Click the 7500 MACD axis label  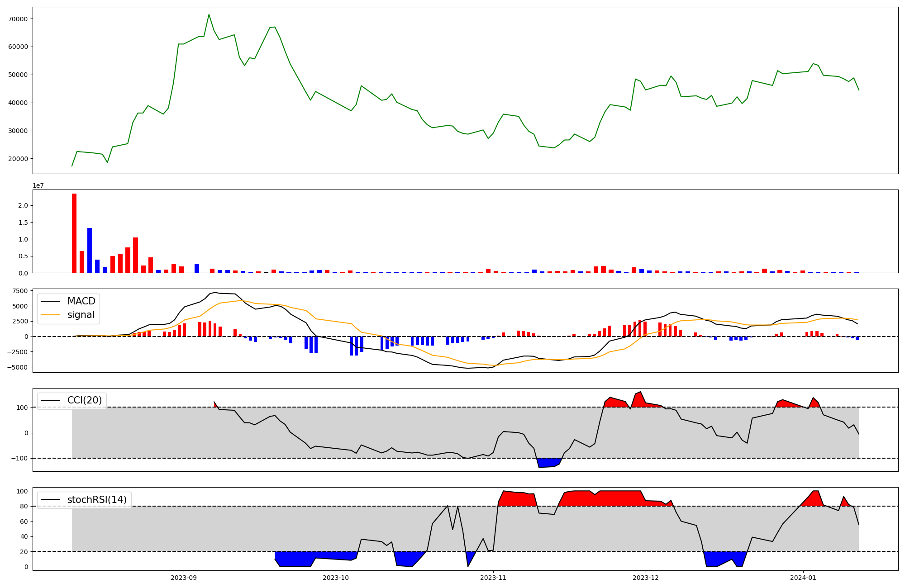point(21,291)
